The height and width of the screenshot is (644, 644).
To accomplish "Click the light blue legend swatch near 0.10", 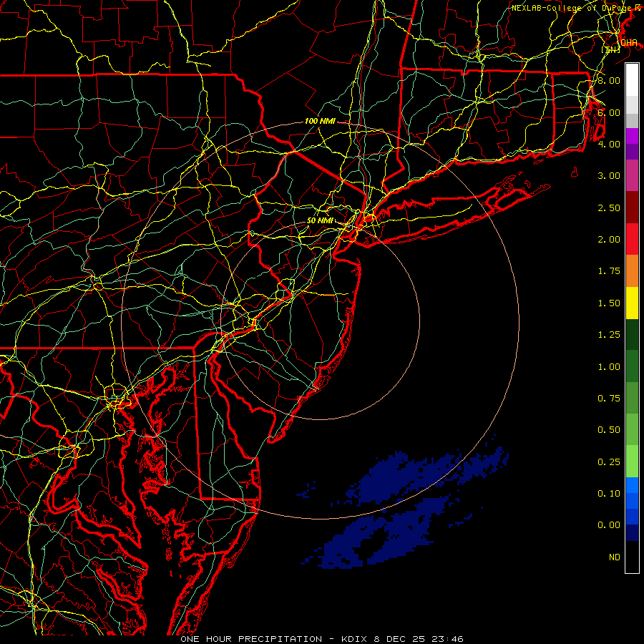I will pos(632,485).
